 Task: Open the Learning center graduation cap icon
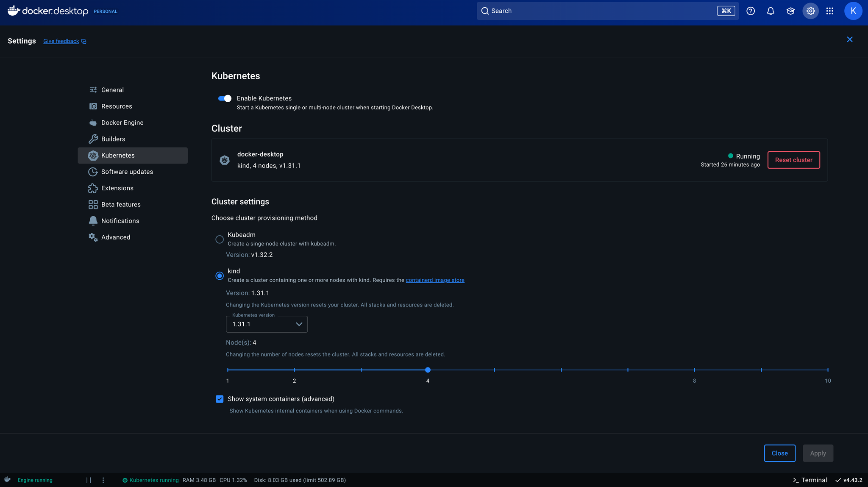[x=790, y=11]
